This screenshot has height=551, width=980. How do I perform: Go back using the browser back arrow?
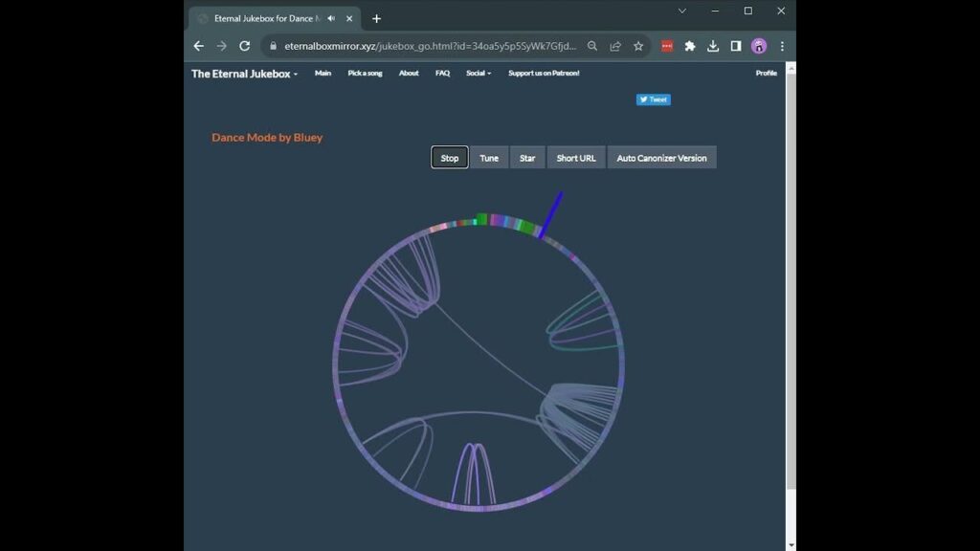coord(199,46)
